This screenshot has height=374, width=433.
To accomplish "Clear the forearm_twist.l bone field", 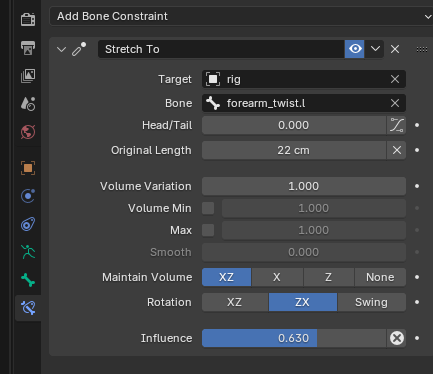I will [395, 103].
